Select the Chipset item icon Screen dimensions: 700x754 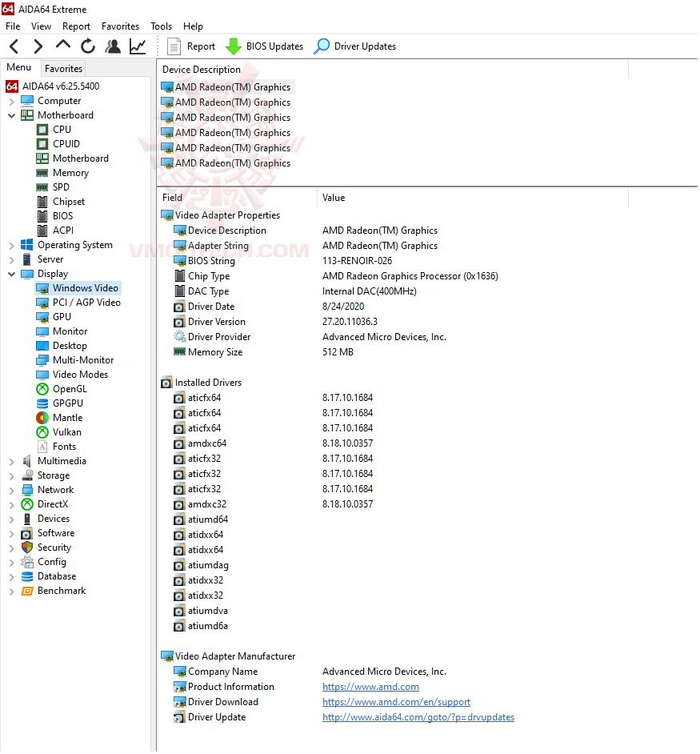(42, 202)
